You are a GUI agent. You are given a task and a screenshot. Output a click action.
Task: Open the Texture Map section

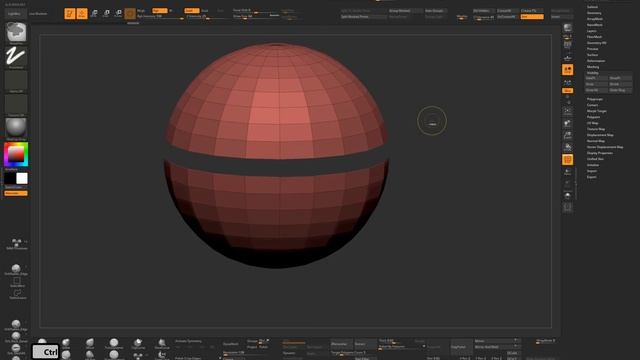pos(596,129)
